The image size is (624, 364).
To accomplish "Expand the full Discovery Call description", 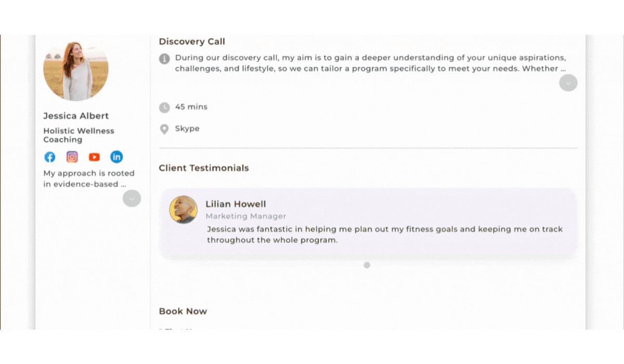I will pos(568,83).
